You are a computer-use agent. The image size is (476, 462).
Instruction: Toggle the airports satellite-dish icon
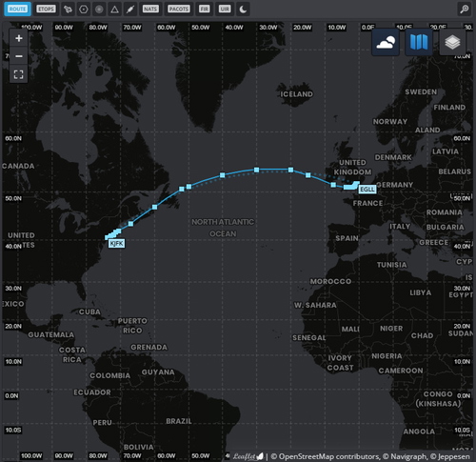click(68, 9)
